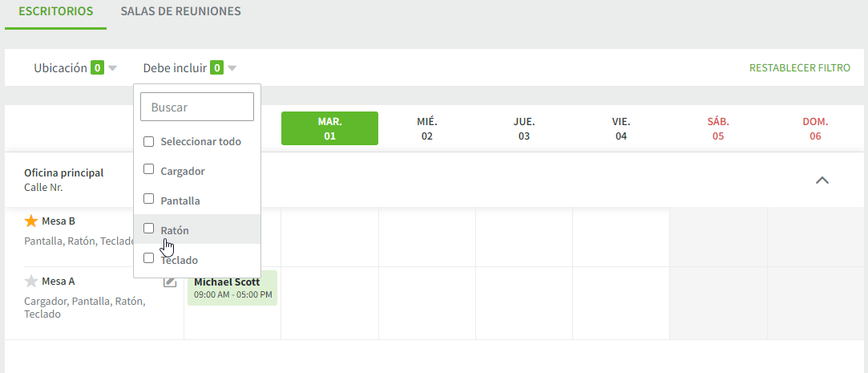
Task: Select the MAR. 01 day header
Action: pos(329,128)
